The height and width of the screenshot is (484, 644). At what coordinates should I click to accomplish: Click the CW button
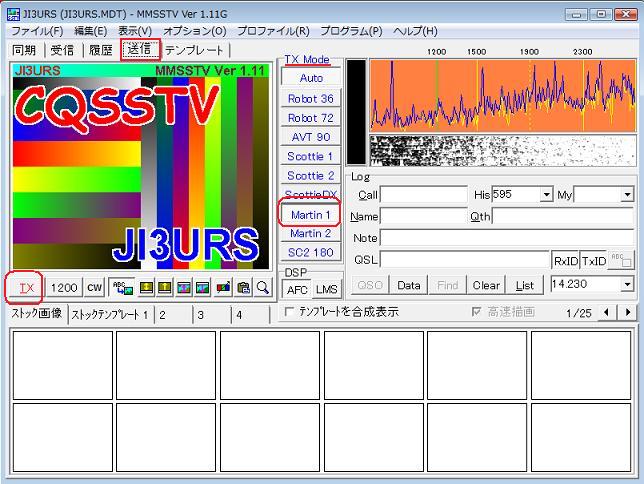click(x=94, y=288)
